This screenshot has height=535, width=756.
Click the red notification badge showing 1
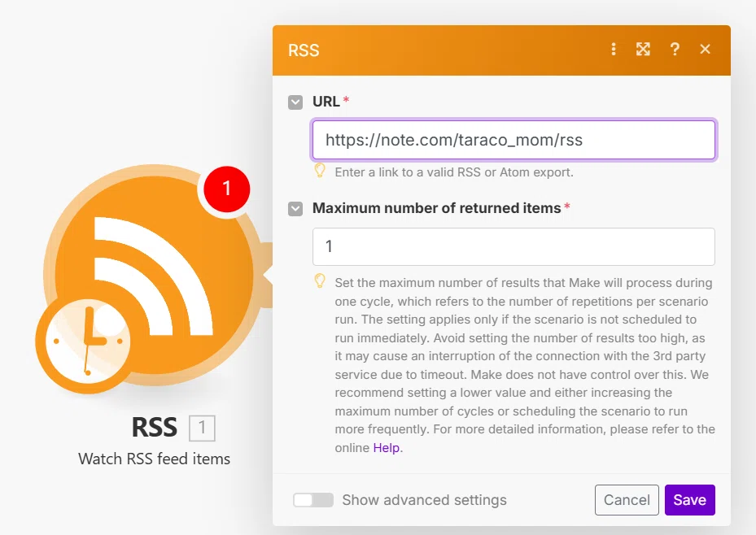pyautogui.click(x=226, y=189)
